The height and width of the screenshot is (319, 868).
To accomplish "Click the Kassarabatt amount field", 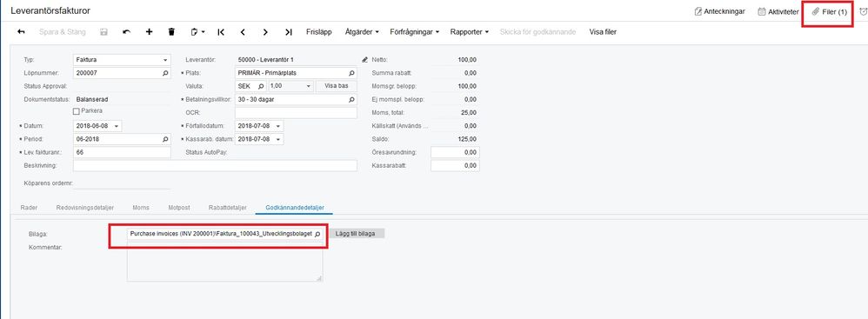I will (455, 165).
